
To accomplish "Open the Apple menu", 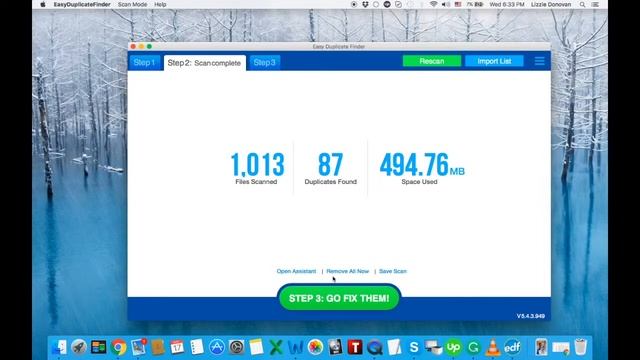I will (43, 4).
